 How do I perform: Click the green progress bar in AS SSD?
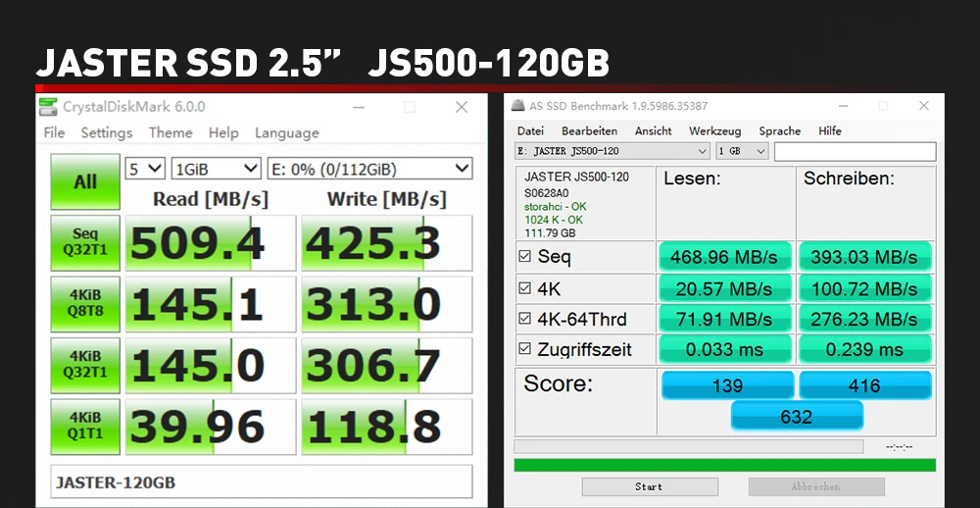(x=725, y=465)
